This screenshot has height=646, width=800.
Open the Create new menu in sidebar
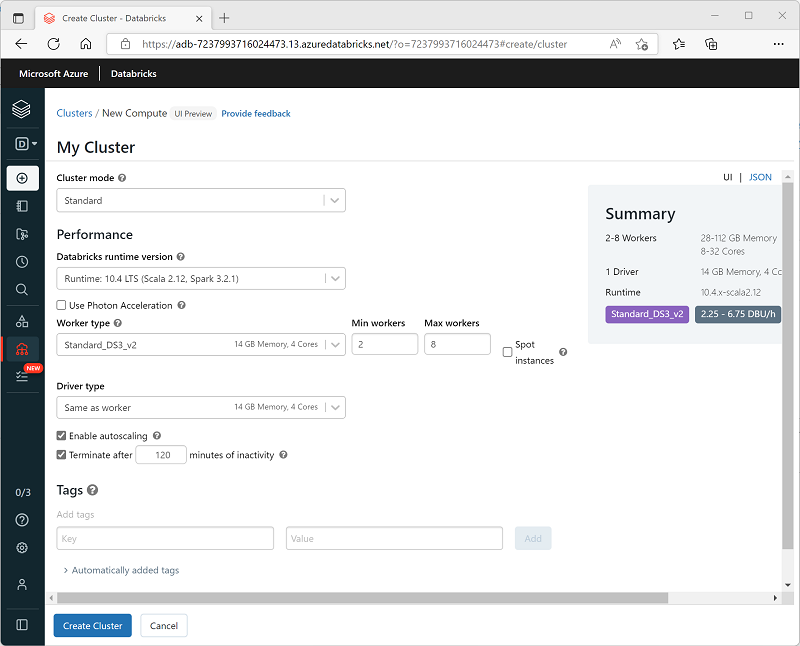coord(22,178)
